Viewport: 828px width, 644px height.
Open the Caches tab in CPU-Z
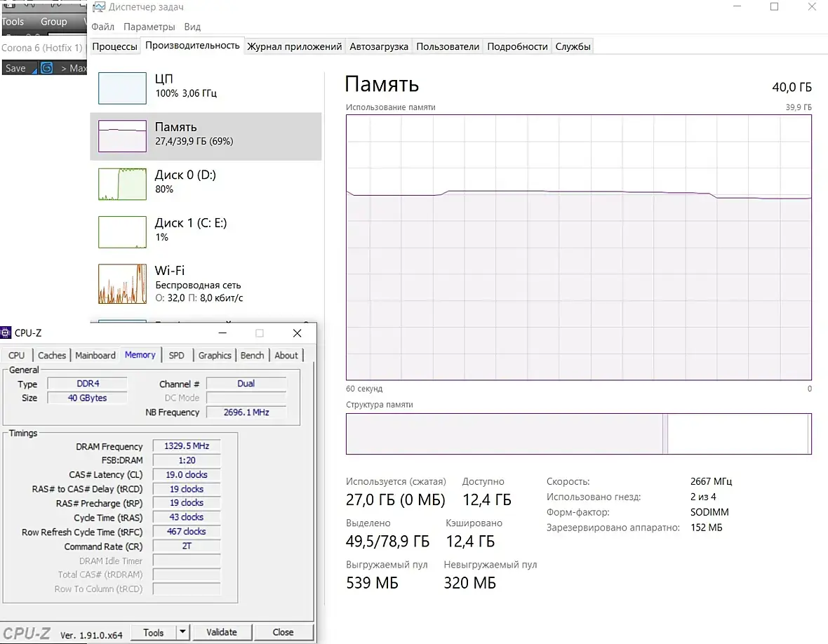pos(52,355)
